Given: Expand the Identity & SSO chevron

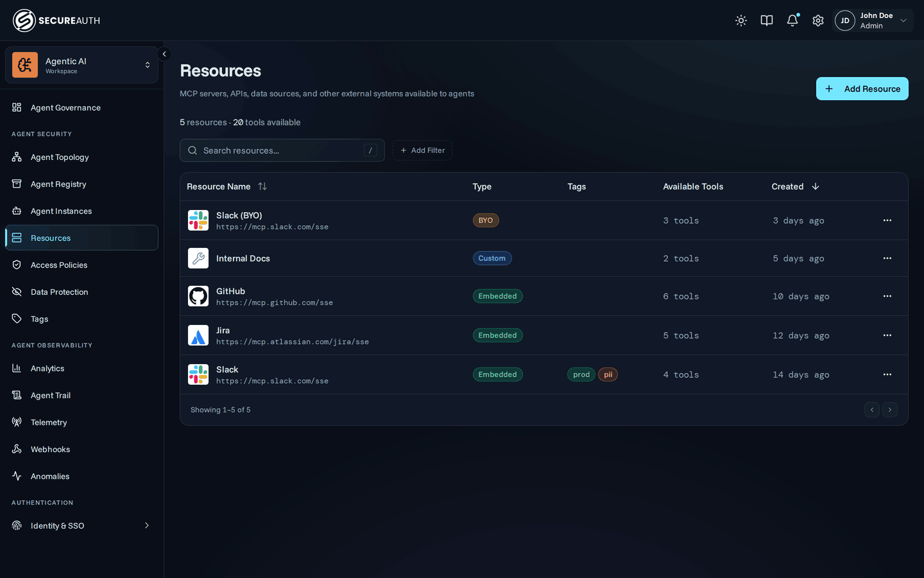Looking at the screenshot, I should pyautogui.click(x=147, y=525).
